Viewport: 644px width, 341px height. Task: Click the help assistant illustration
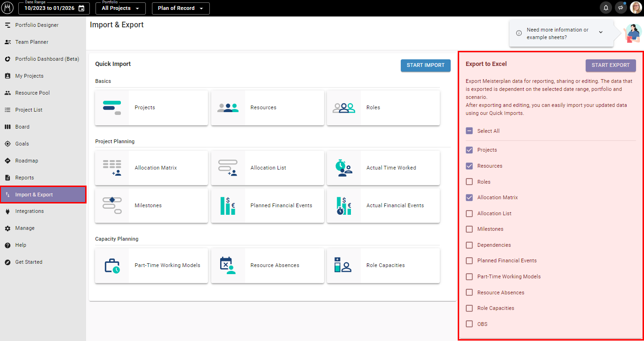(x=632, y=33)
